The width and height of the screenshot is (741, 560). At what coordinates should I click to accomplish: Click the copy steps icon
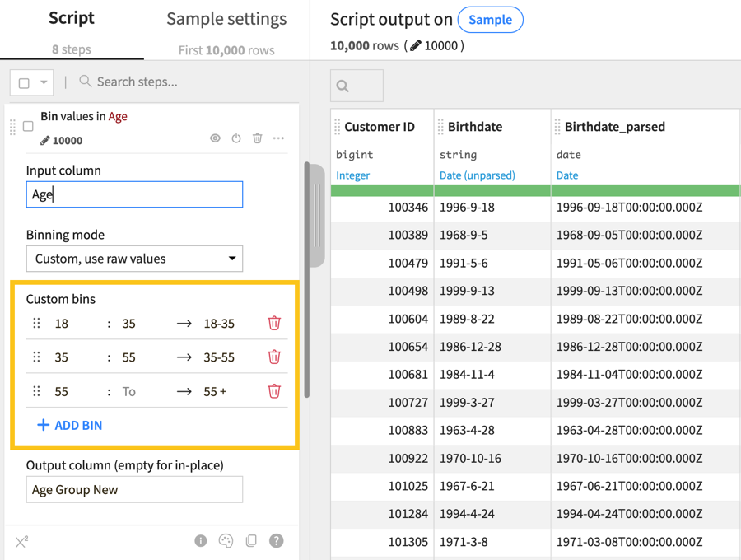click(x=251, y=541)
